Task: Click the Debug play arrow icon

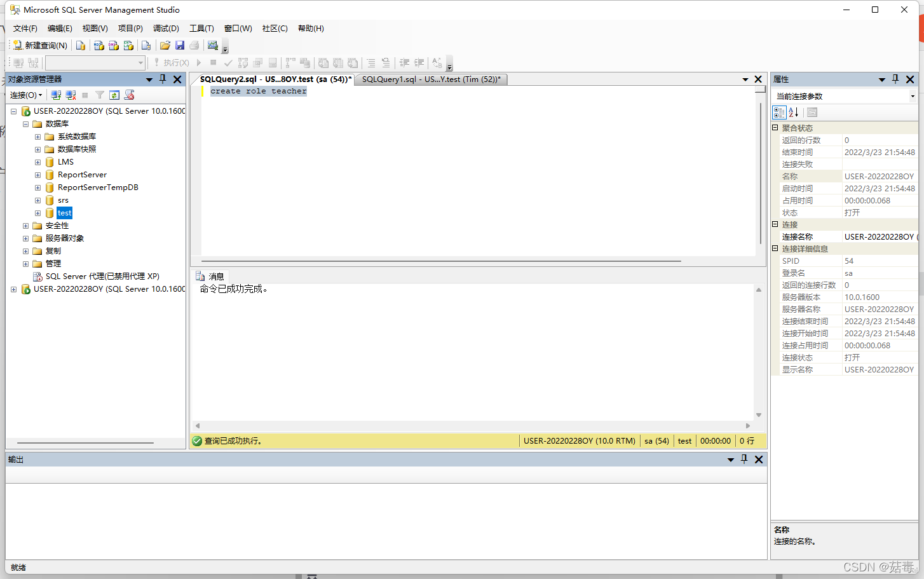Action: tap(199, 63)
